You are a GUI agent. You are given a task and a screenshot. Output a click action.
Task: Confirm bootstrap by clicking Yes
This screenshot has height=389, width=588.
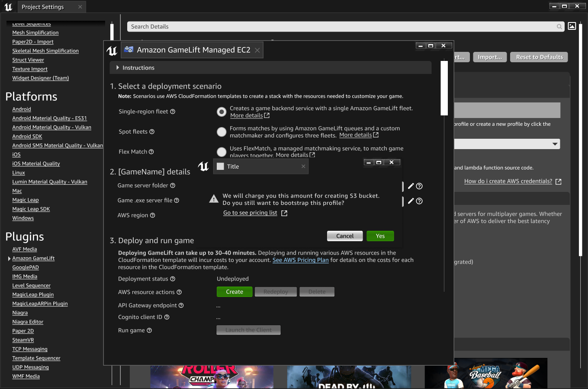[x=380, y=236]
